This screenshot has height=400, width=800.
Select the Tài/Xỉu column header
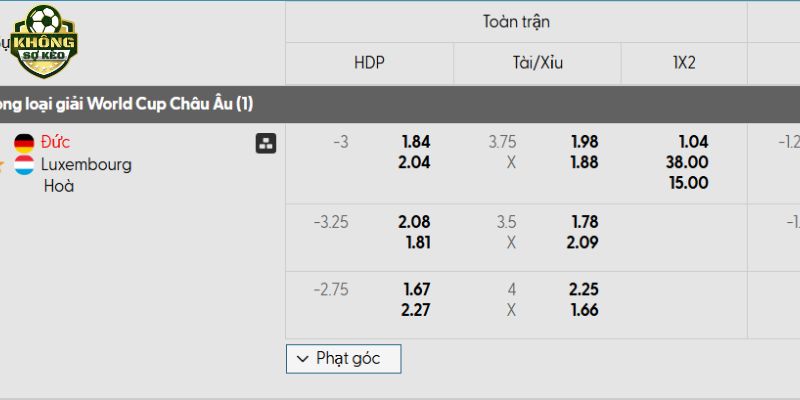coord(537,62)
